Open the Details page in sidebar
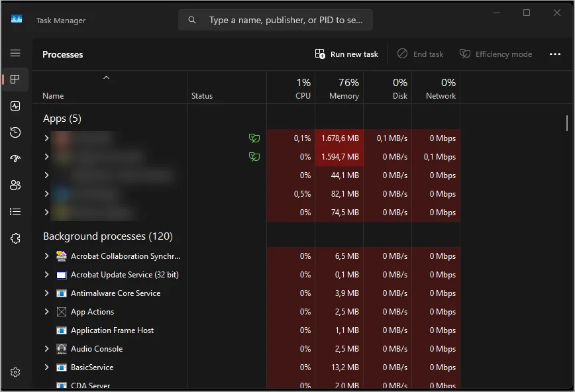 pyautogui.click(x=15, y=212)
